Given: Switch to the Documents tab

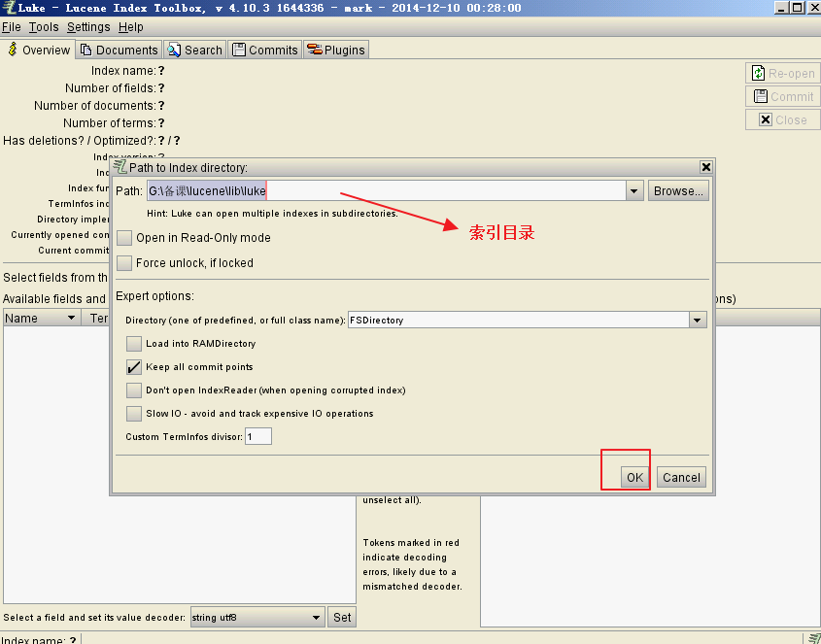Looking at the screenshot, I should click(120, 50).
